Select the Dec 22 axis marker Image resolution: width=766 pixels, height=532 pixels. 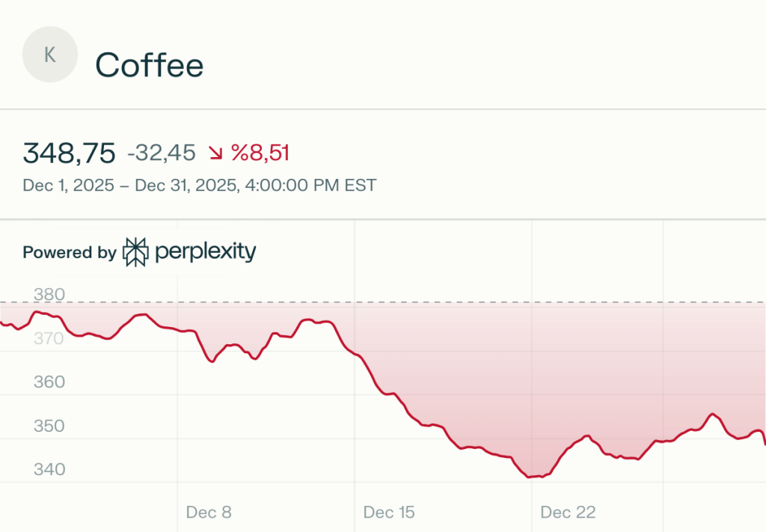pos(569,512)
